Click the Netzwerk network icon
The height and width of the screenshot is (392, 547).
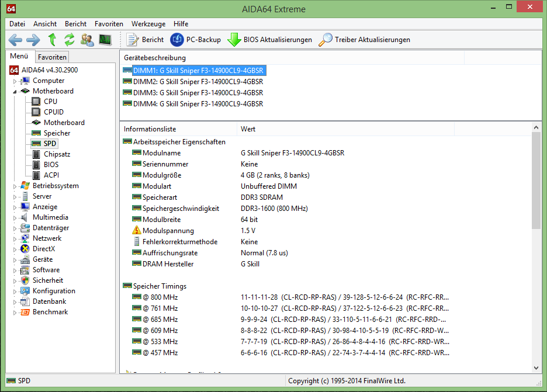point(25,238)
